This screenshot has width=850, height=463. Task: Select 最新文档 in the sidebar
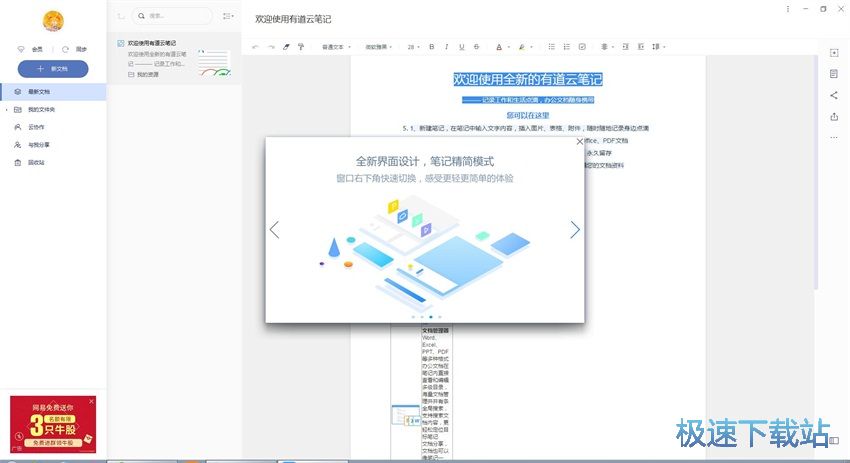coord(53,92)
